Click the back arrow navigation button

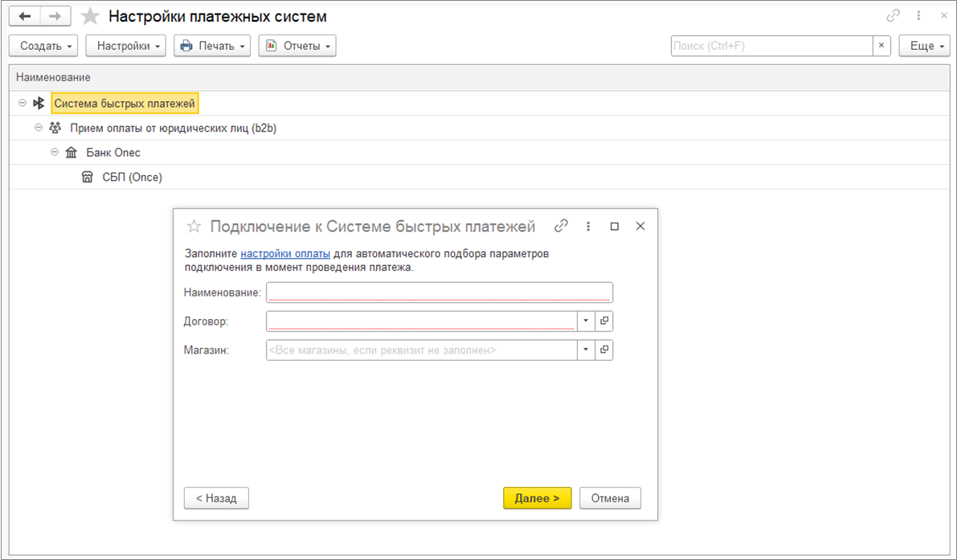point(24,16)
